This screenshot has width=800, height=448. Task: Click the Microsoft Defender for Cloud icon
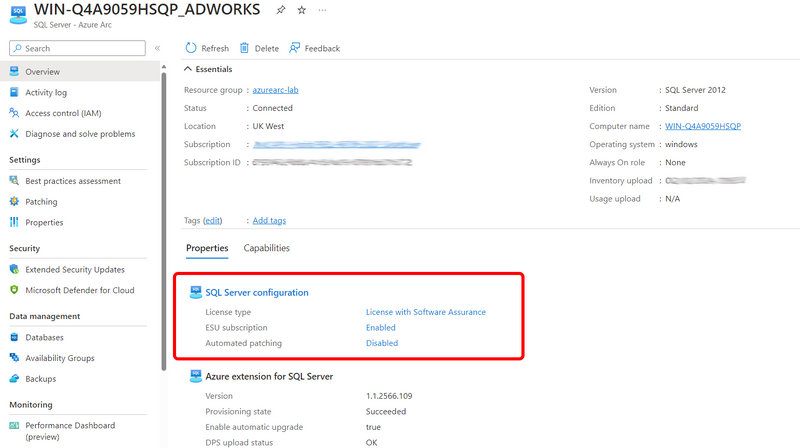tap(14, 290)
